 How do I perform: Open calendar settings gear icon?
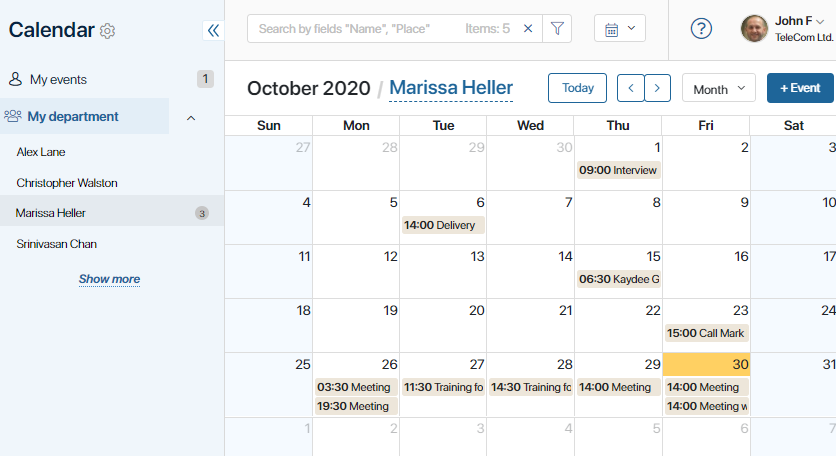click(x=107, y=31)
